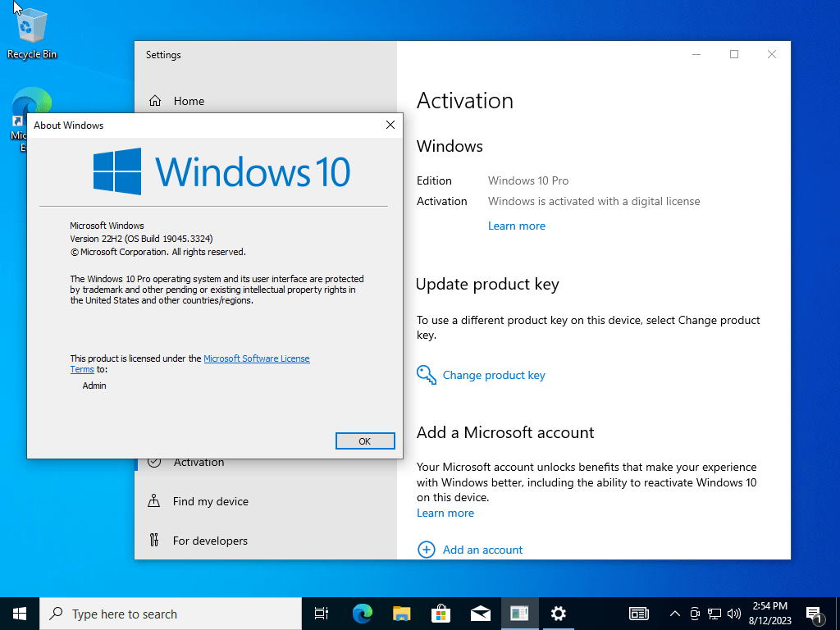Screen dimensions: 840x630
Task: Click the Type here to search box
Action: [x=171, y=614]
